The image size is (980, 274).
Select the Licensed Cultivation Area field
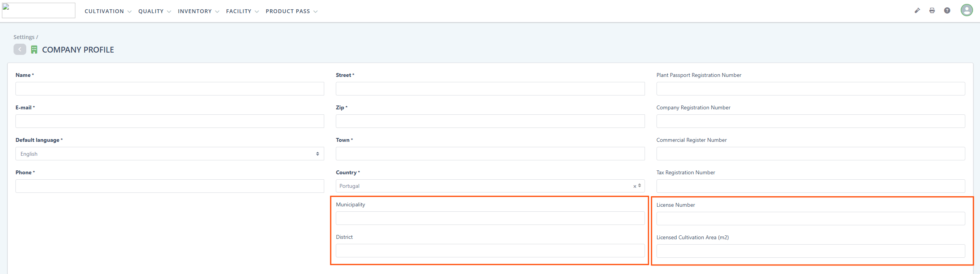tap(810, 251)
